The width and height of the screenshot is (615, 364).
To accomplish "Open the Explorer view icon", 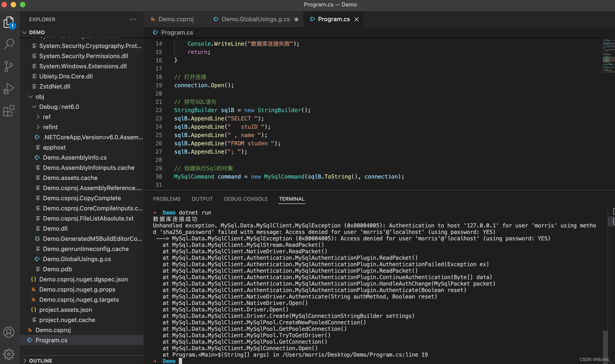I will (9, 22).
